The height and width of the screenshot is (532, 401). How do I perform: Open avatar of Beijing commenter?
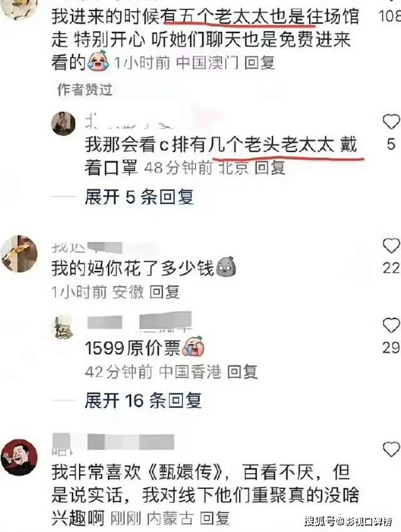(x=63, y=123)
